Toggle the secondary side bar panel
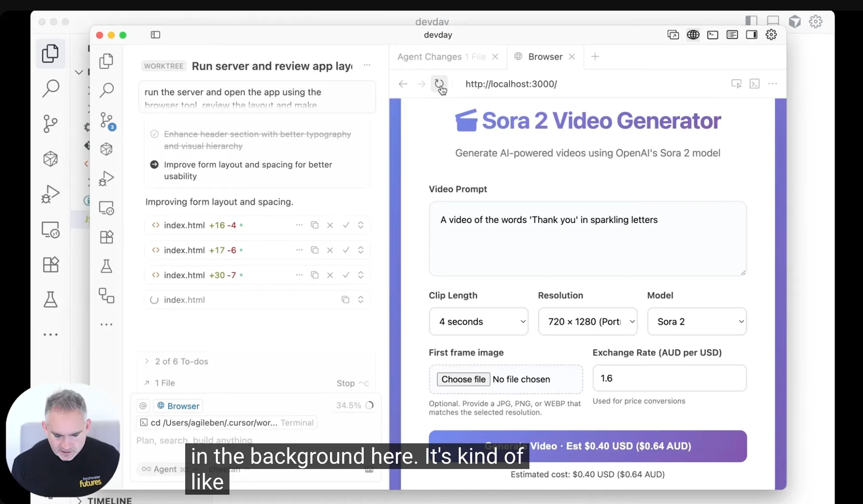 pos(752,35)
